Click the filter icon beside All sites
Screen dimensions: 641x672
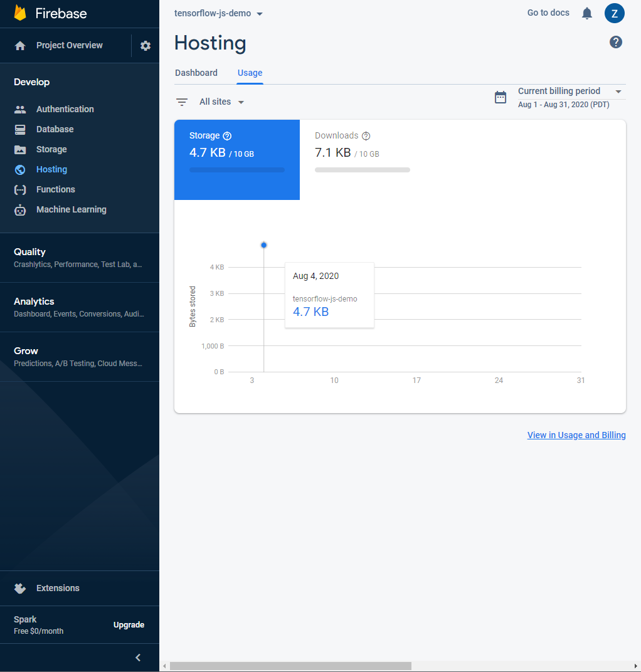[182, 102]
